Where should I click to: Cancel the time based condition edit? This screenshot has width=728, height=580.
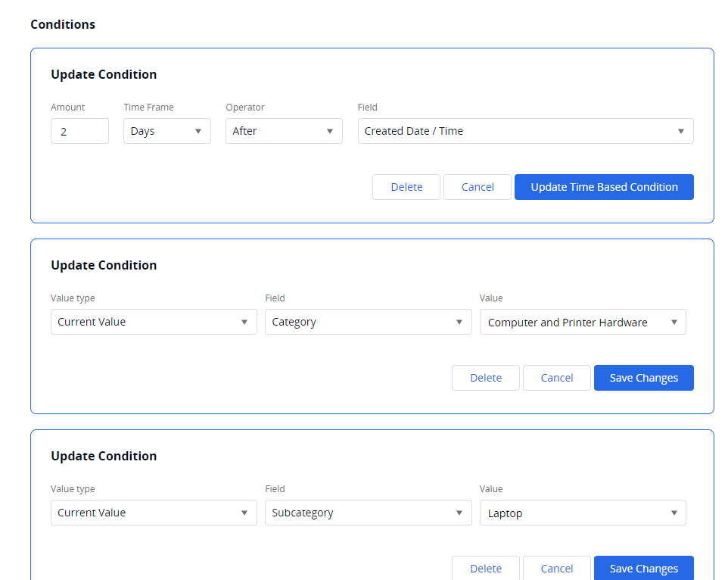click(x=478, y=187)
